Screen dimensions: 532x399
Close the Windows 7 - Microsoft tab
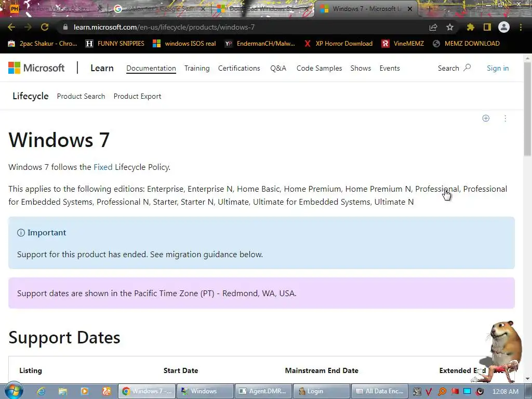click(410, 9)
